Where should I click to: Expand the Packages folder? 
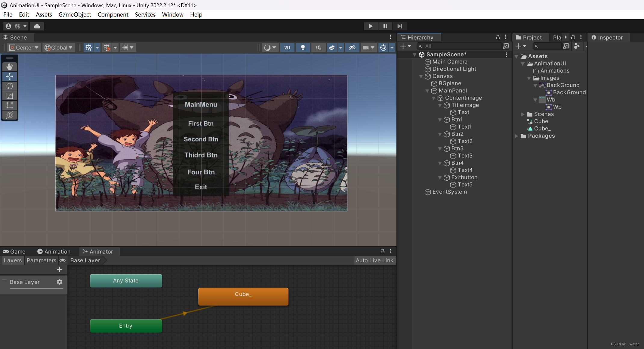pos(516,136)
